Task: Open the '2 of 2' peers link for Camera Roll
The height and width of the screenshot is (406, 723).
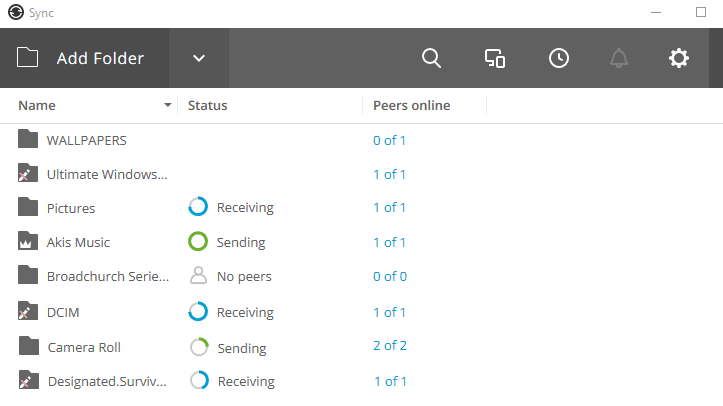Action: [x=390, y=346]
